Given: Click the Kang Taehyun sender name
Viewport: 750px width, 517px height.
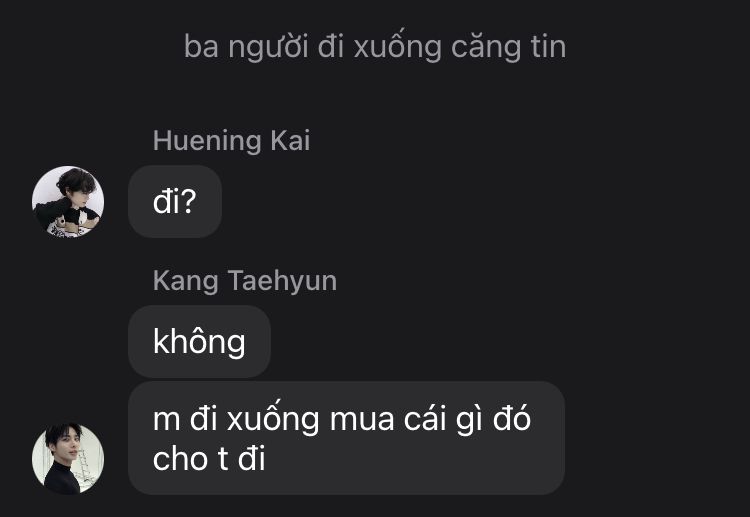Looking at the screenshot, I should 245,280.
